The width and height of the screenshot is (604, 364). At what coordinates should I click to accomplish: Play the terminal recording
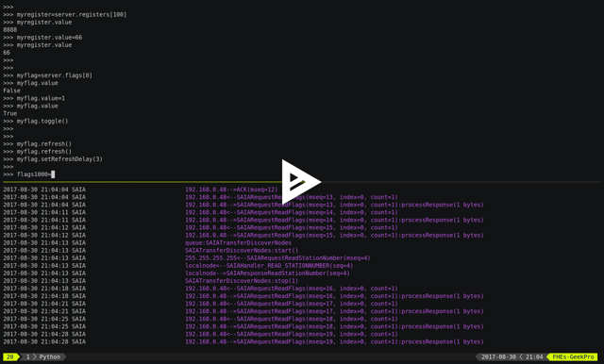coord(301,182)
